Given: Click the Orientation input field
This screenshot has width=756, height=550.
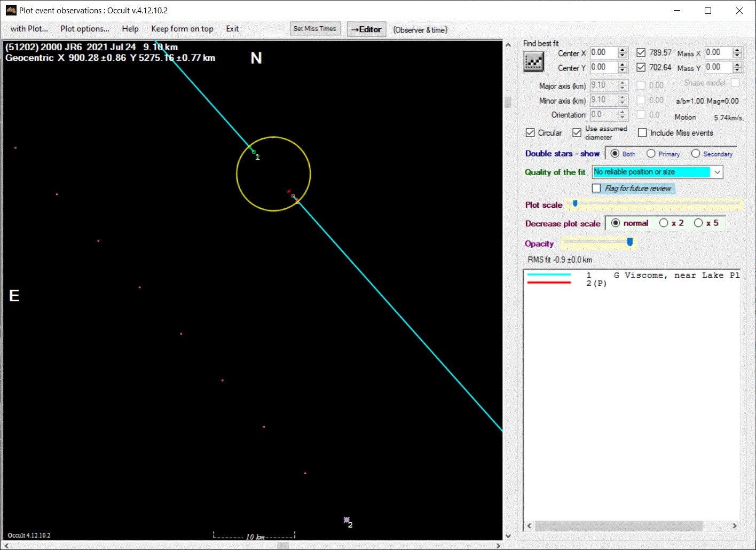Looking at the screenshot, I should pos(603,114).
